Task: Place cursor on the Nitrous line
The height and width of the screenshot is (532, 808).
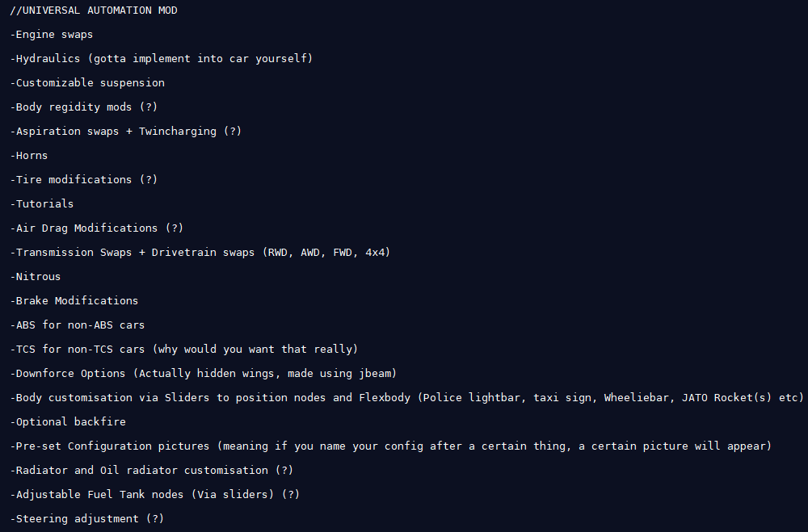Action: pos(35,277)
